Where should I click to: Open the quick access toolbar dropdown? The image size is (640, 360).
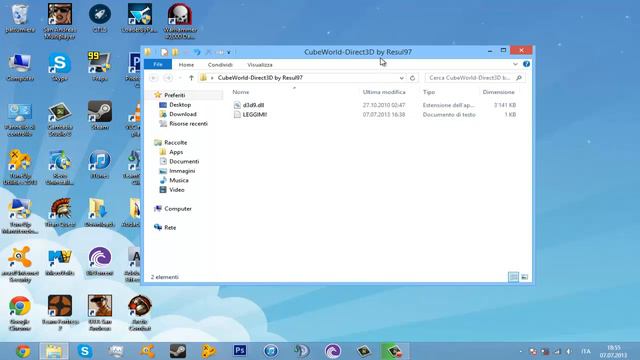229,52
